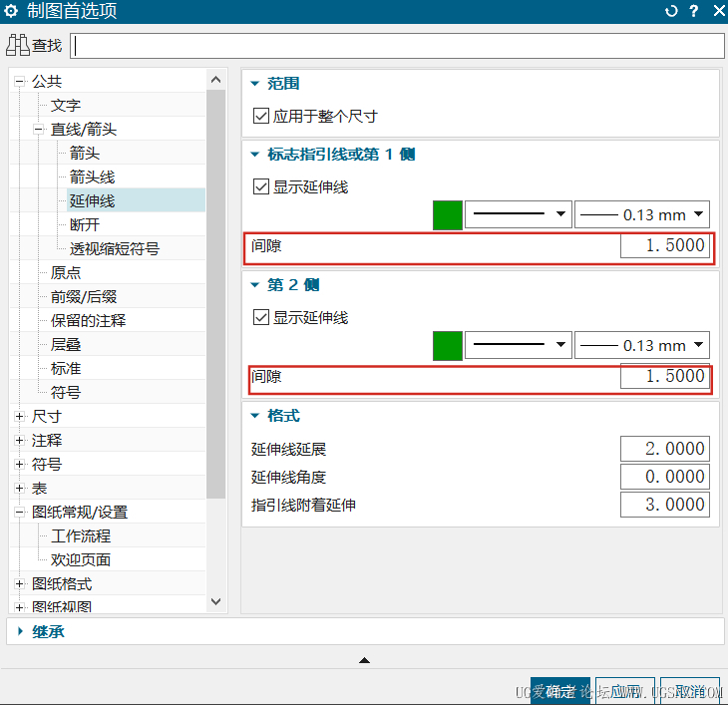Click tree scrollbar up arrow
Viewport: 728px width, 705px height.
(215, 80)
